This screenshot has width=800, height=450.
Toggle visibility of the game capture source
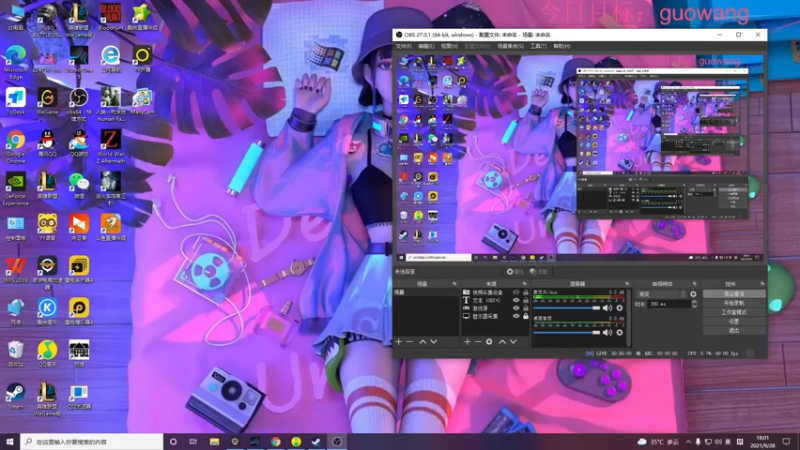[516, 308]
